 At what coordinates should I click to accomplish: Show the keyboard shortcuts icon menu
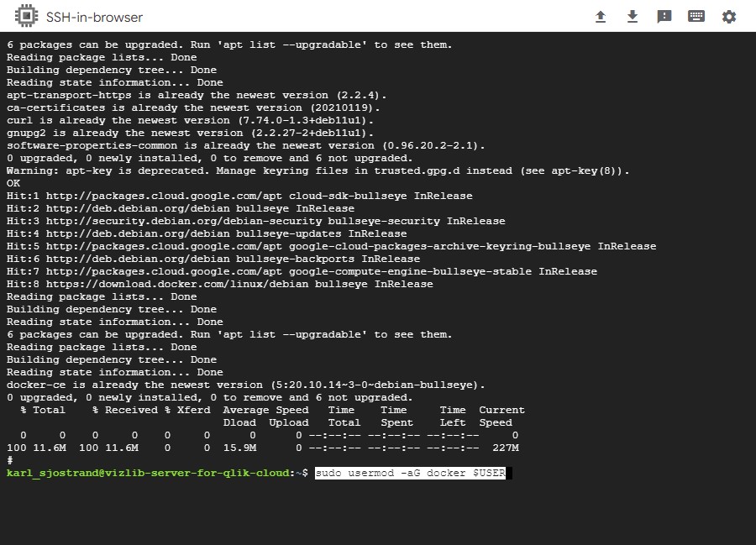pyautogui.click(x=696, y=17)
